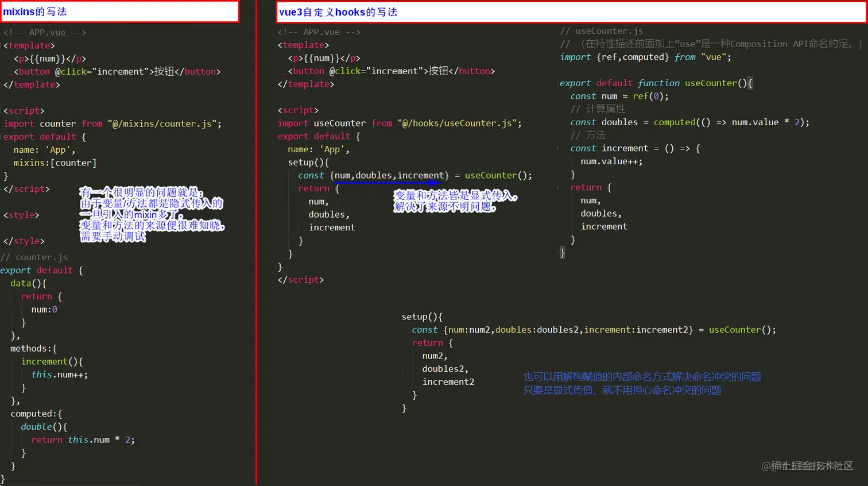Click the 'num:0' property line

pos(44,309)
